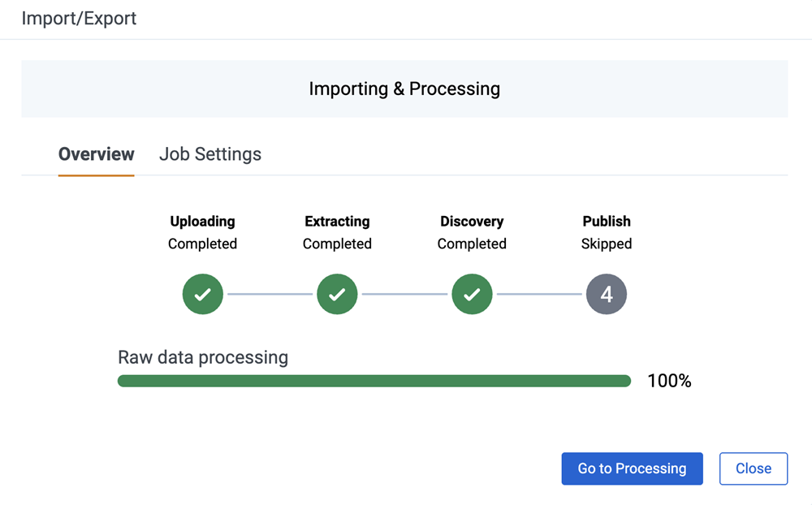Click Close to dismiss the dialog
The width and height of the screenshot is (812, 505).
754,468
